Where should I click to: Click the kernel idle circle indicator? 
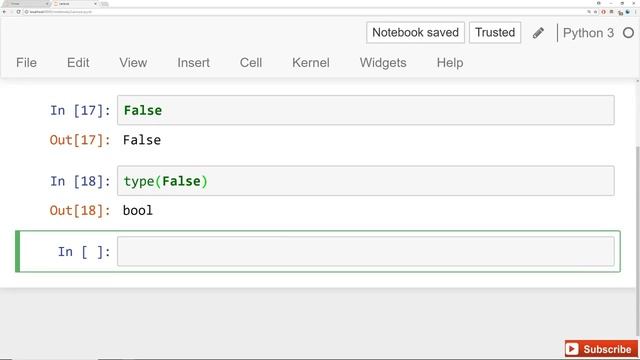pos(629,33)
